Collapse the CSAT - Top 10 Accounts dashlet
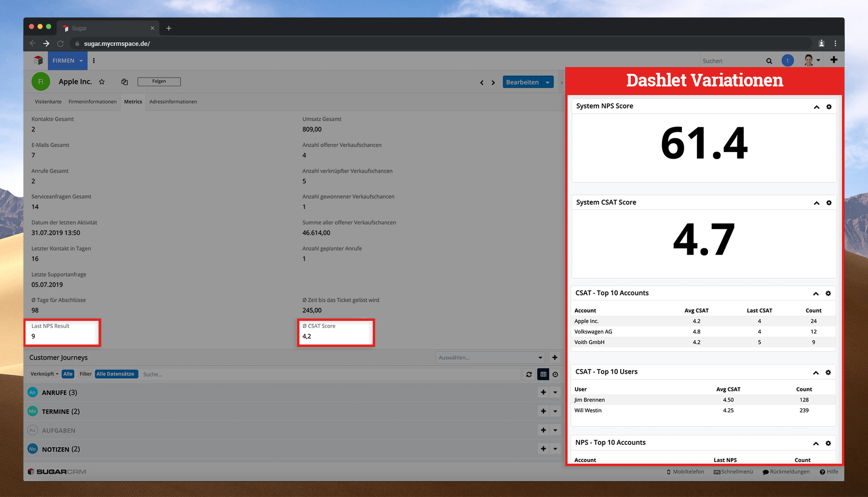Image resolution: width=868 pixels, height=497 pixels. (816, 293)
